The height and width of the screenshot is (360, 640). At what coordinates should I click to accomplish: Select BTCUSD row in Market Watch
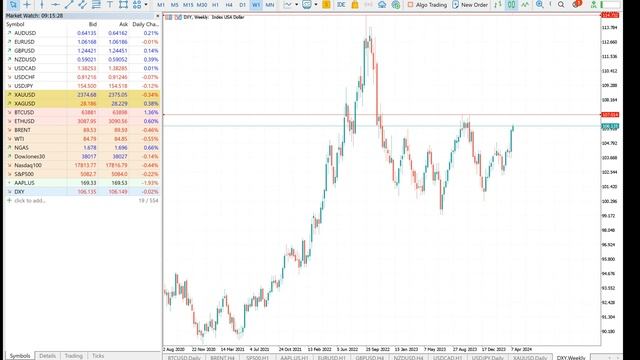(82, 112)
